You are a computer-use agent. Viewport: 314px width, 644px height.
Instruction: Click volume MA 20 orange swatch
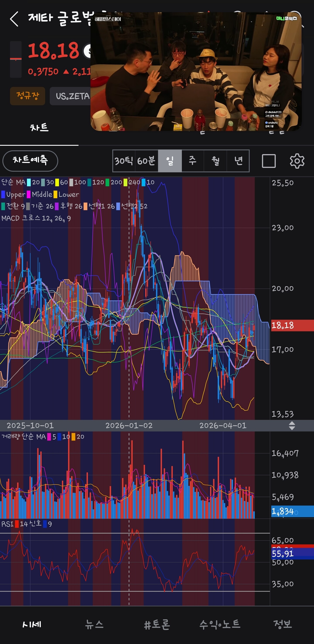(73, 437)
